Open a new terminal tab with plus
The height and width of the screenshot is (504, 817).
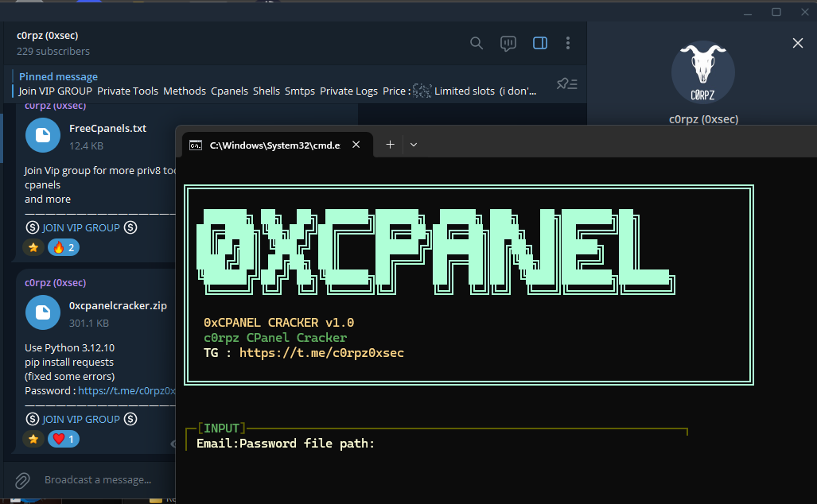pyautogui.click(x=390, y=145)
